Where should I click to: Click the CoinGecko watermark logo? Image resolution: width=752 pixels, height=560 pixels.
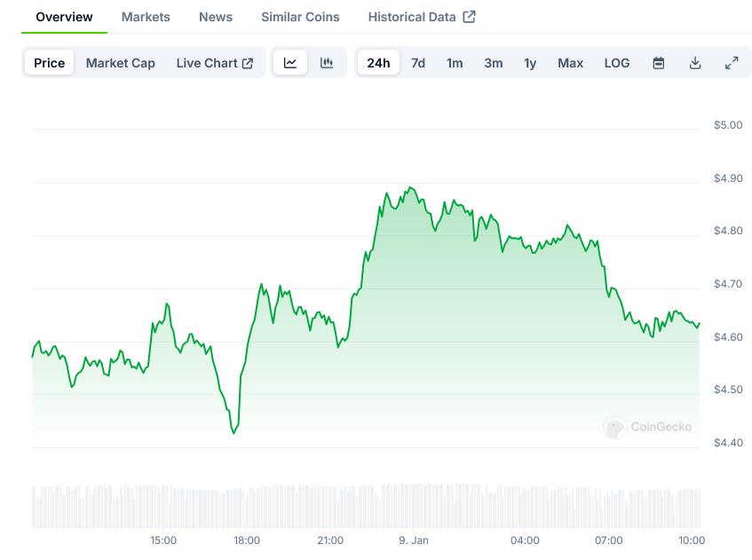[648, 427]
